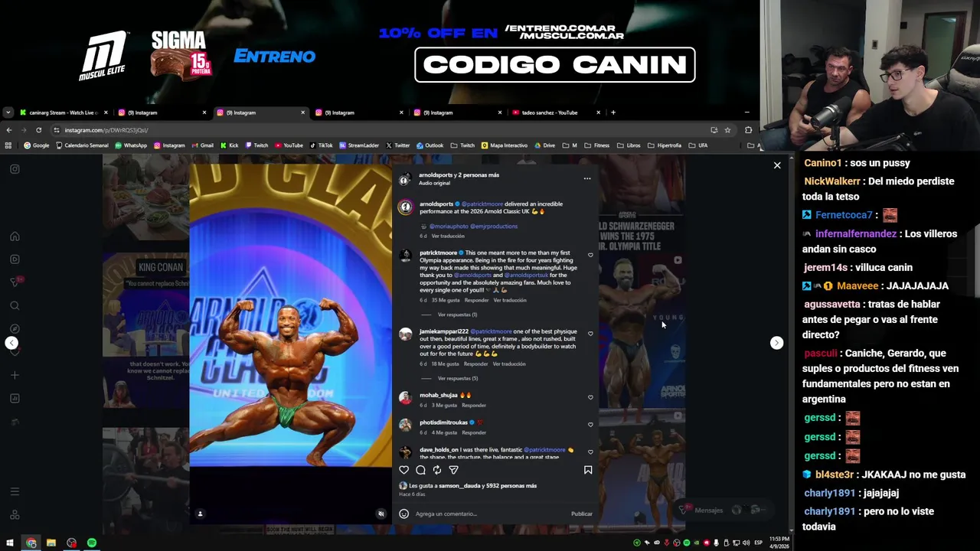The image size is (980, 551).
Task: Open the browser extensions puzzle icon
Action: click(x=748, y=130)
